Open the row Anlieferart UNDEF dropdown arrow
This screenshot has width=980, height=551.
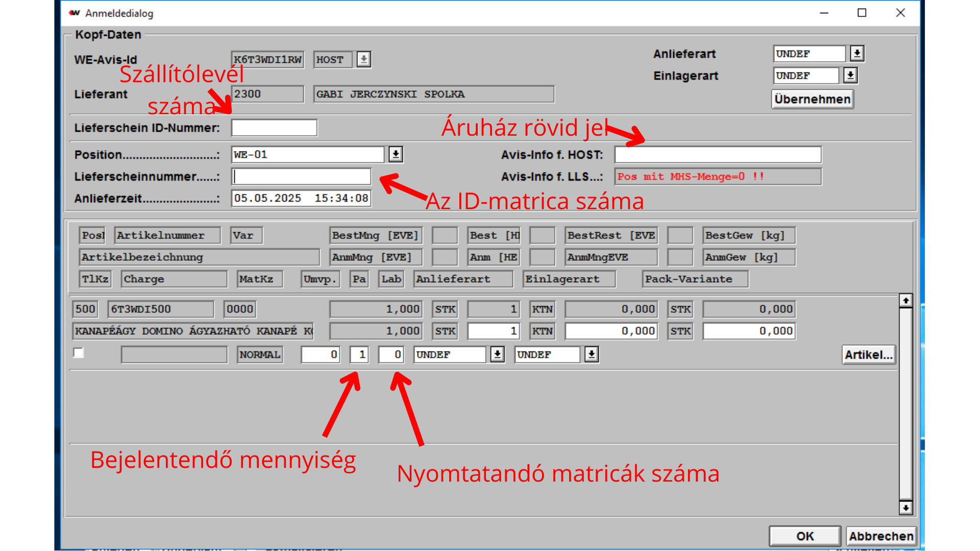[497, 355]
